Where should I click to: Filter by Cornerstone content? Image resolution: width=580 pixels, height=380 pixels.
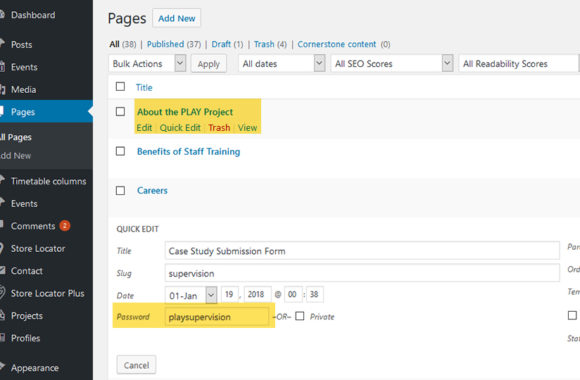coord(337,44)
